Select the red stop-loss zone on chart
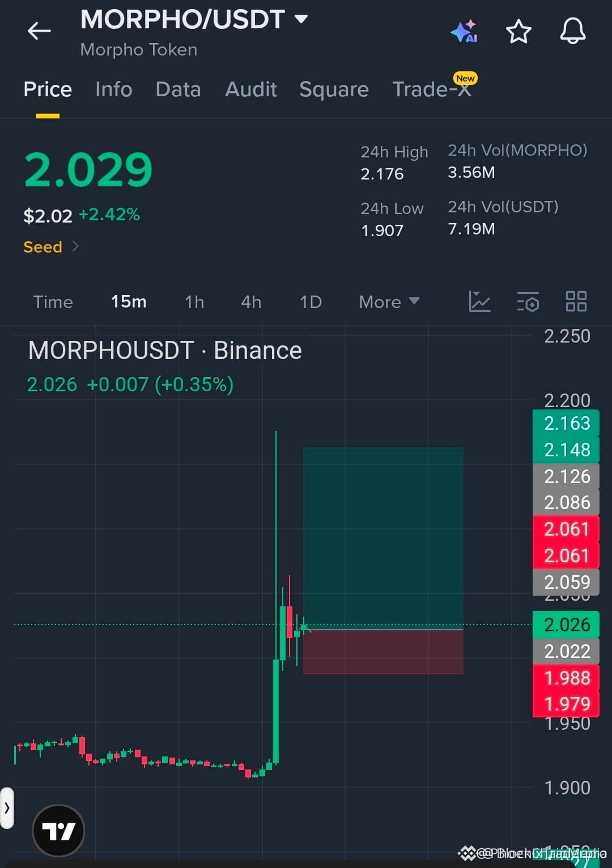 coord(383,652)
